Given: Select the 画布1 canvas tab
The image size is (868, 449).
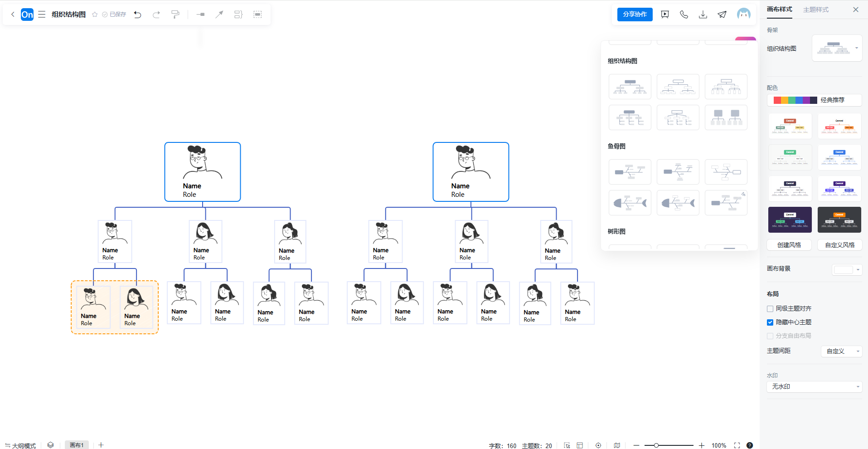Looking at the screenshot, I should pyautogui.click(x=77, y=445).
